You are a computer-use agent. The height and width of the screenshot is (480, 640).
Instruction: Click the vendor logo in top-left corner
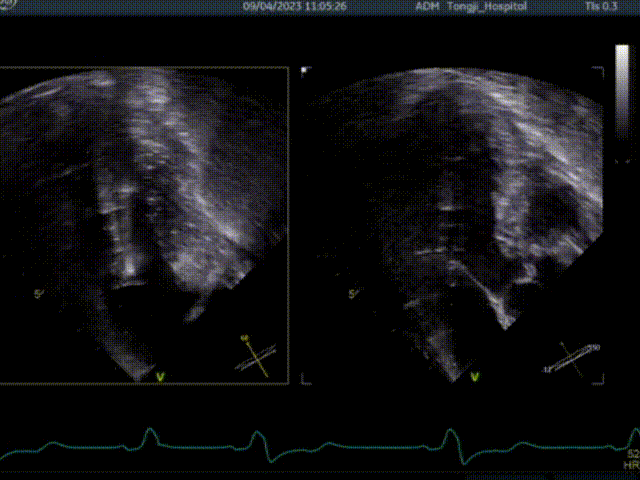click(8, 5)
